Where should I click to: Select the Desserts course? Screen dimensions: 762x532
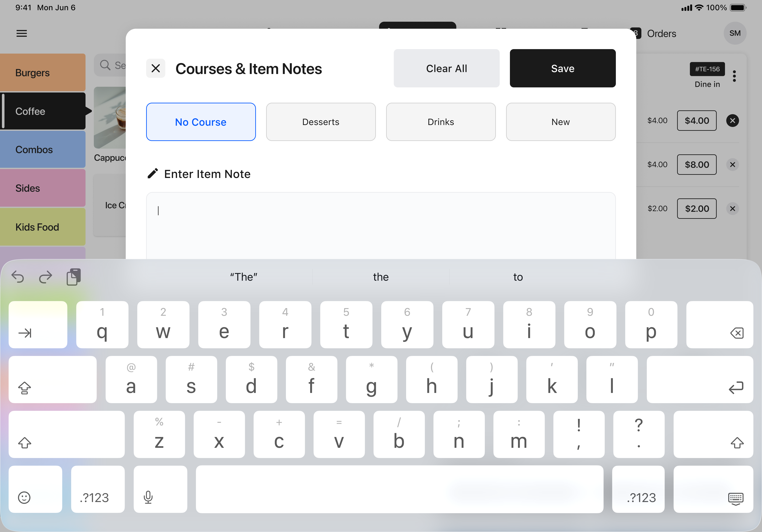[x=321, y=122]
